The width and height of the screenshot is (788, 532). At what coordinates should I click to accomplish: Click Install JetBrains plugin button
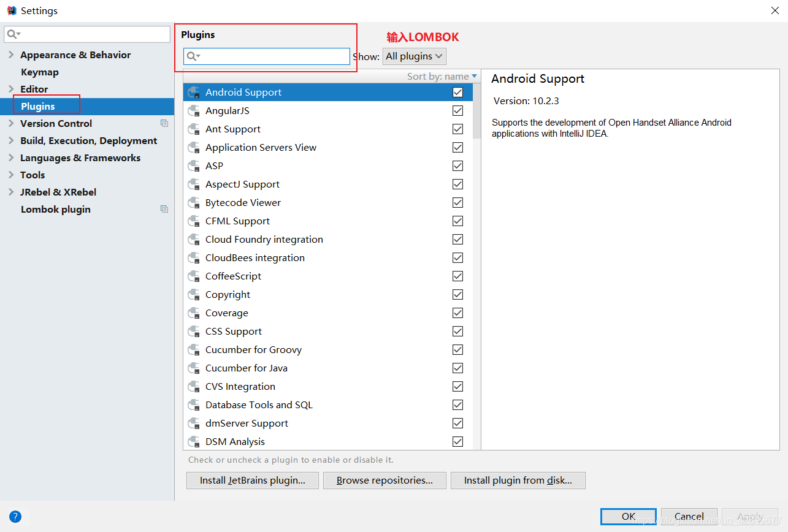(x=253, y=481)
